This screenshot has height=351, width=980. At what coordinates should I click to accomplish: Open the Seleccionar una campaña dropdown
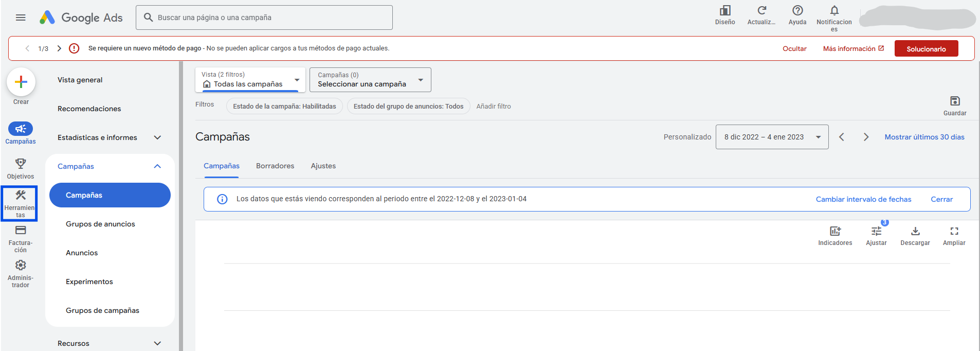coord(370,80)
